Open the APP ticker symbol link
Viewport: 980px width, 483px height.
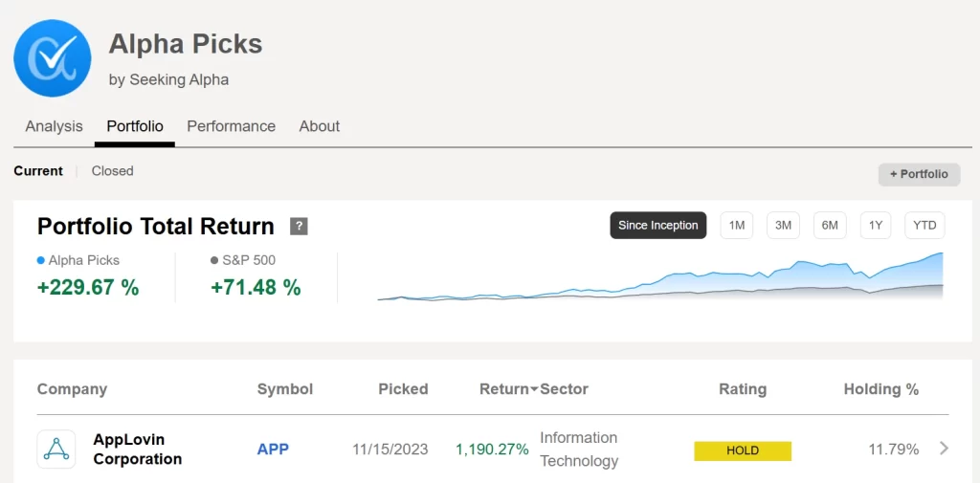coord(273,450)
